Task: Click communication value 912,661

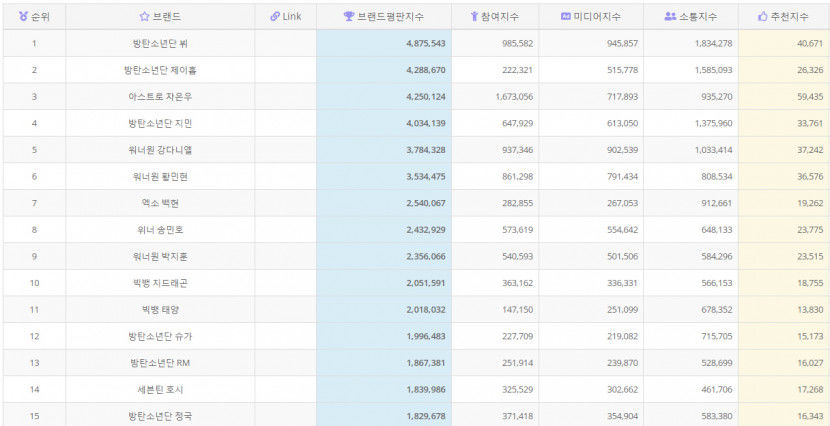Action: pyautogui.click(x=717, y=203)
